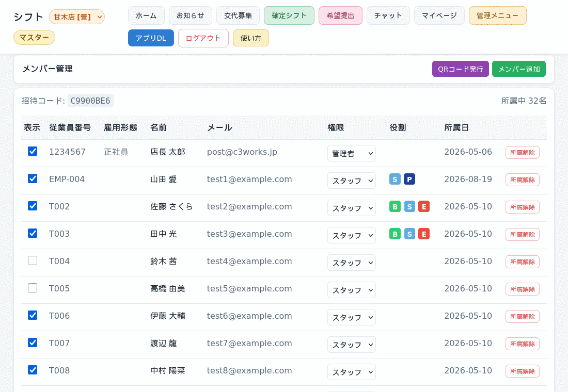Click 所属解除 for 伊藤 大輔

523,316
